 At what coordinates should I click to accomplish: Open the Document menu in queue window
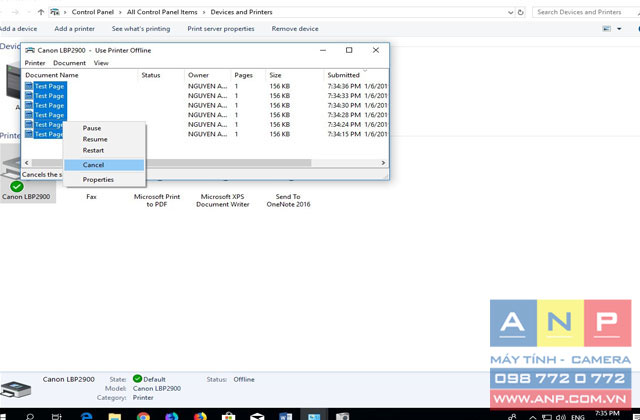tap(69, 63)
